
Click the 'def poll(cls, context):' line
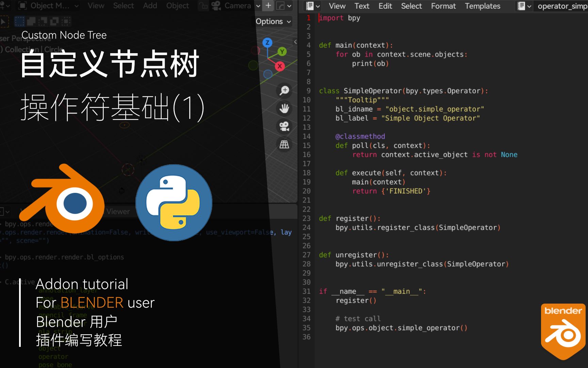point(383,145)
